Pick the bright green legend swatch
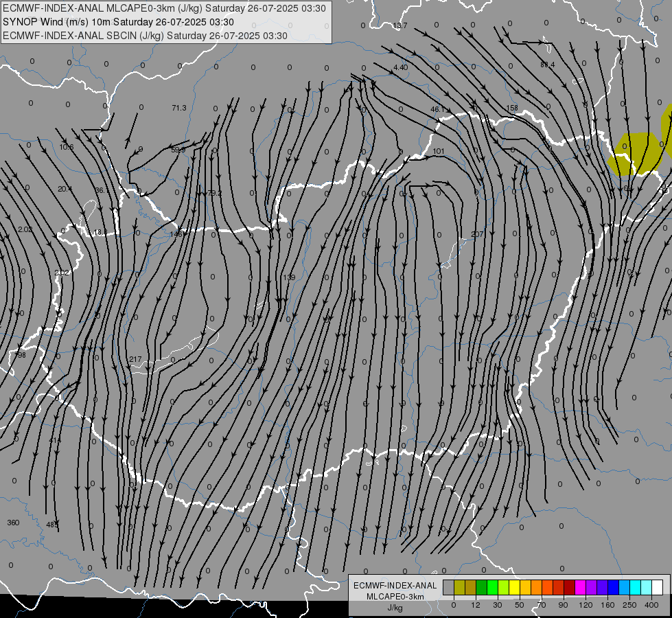672x618 pixels. (493, 587)
